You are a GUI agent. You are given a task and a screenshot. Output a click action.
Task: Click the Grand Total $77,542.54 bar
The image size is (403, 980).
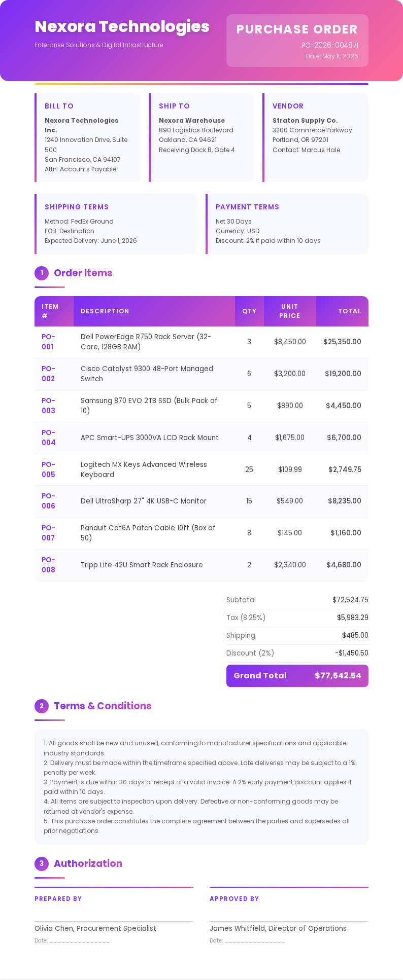pos(297,676)
